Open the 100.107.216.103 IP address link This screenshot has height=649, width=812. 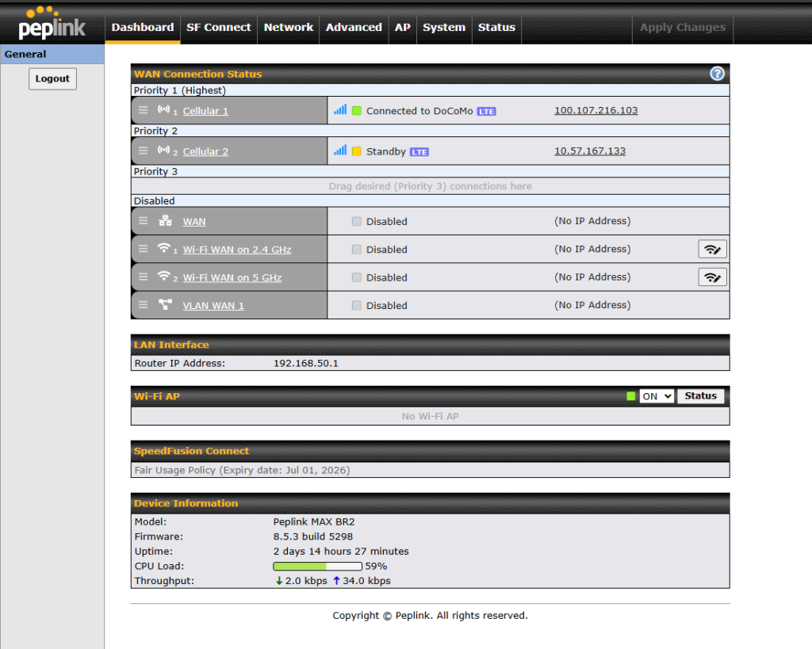click(596, 111)
